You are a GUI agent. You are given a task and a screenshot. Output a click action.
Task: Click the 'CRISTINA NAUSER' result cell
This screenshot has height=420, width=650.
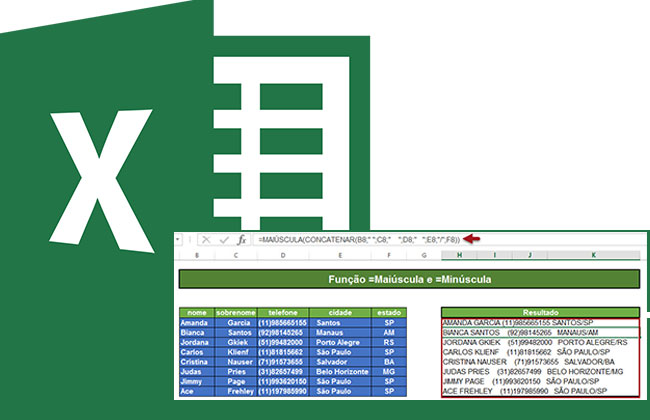541,362
